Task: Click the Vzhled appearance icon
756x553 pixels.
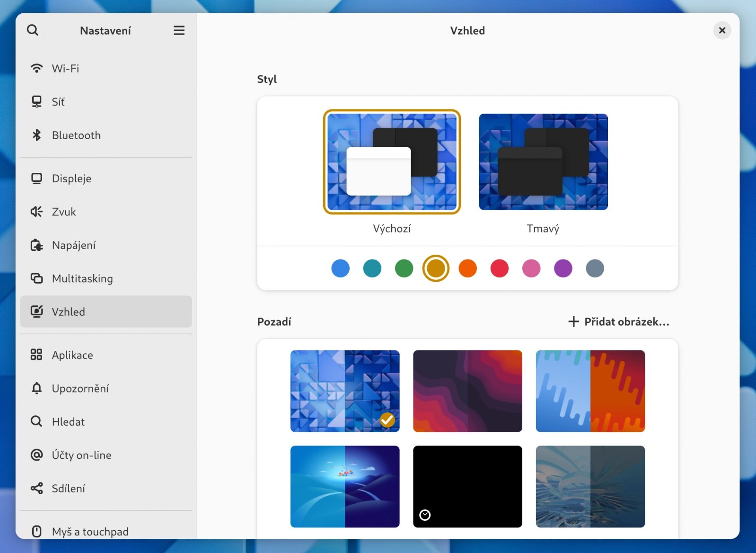Action: (x=36, y=312)
